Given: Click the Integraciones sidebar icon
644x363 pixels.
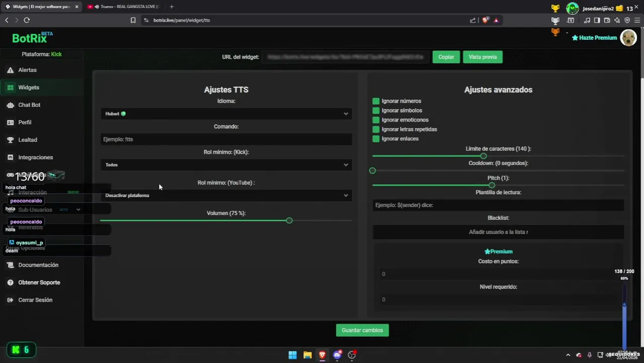Looking at the screenshot, I should 10,157.
